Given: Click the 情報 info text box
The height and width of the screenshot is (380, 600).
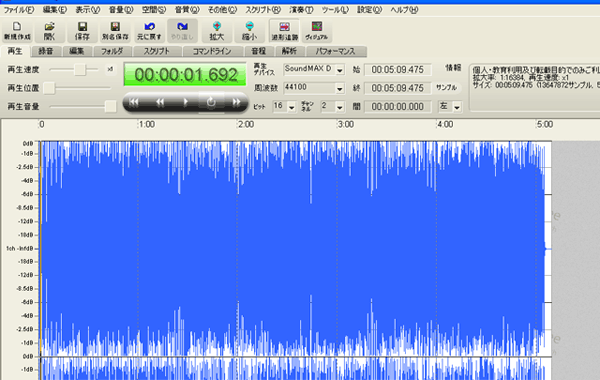Looking at the screenshot, I should 535,88.
